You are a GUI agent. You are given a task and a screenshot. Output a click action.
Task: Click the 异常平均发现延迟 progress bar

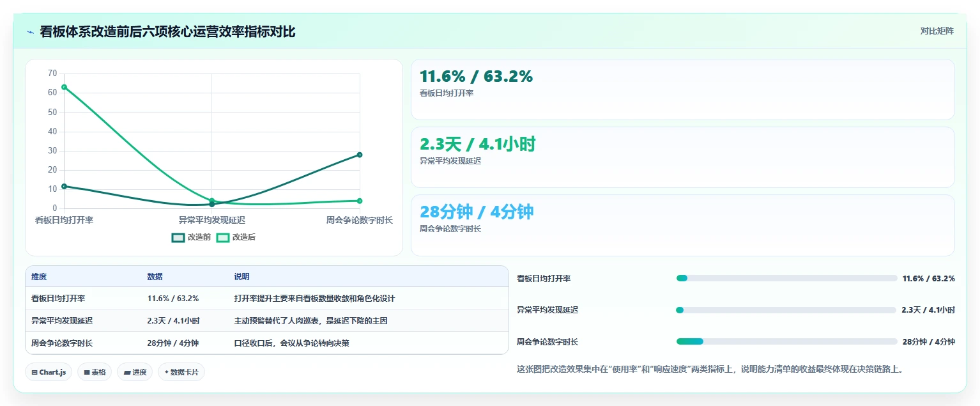click(x=786, y=310)
